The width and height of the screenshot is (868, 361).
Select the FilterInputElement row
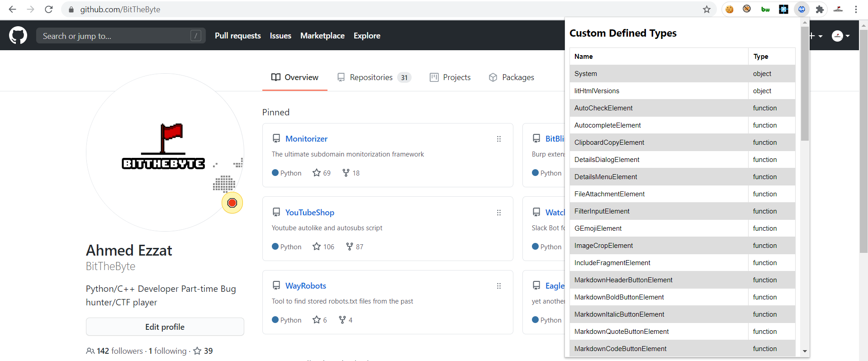click(683, 211)
